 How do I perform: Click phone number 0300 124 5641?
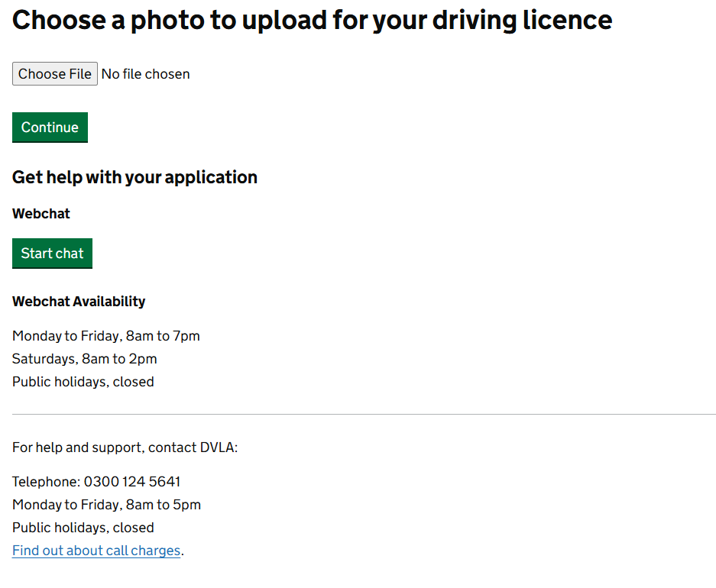(132, 482)
